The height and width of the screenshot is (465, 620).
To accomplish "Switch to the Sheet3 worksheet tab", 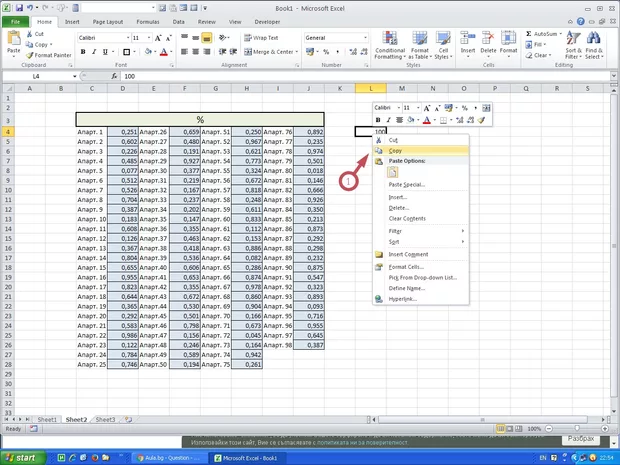I will (105, 420).
